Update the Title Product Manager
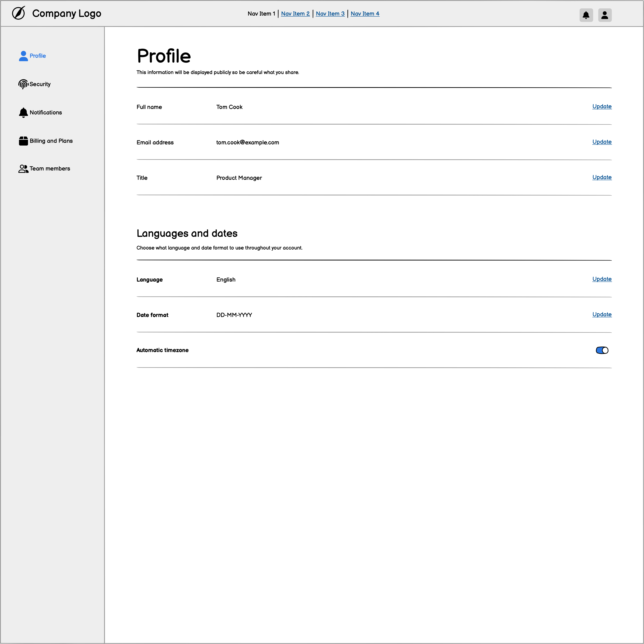This screenshot has width=644, height=644. coord(602,177)
